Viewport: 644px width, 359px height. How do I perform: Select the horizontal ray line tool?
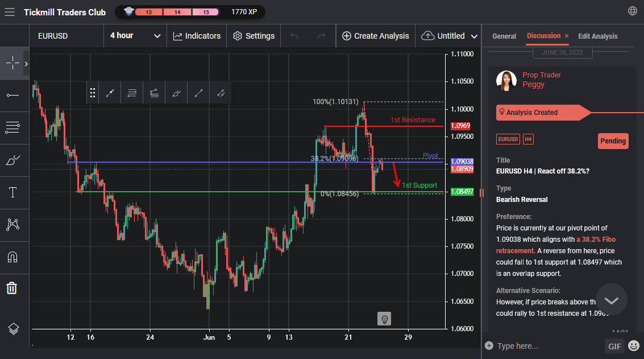coord(13,96)
